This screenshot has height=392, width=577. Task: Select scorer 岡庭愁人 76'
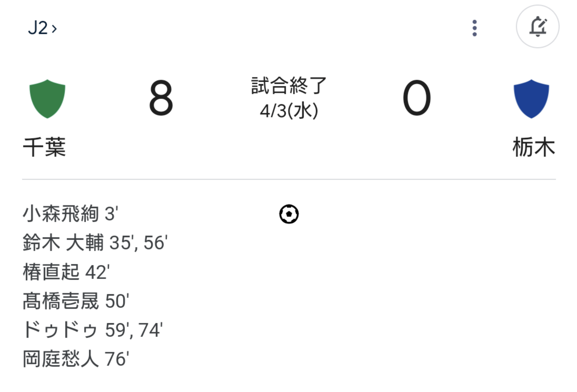pos(76,359)
